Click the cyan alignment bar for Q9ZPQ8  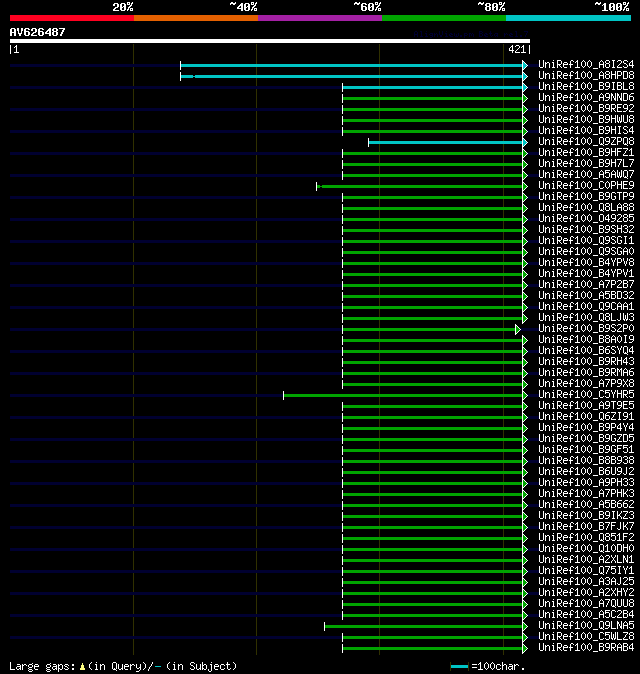446,143
